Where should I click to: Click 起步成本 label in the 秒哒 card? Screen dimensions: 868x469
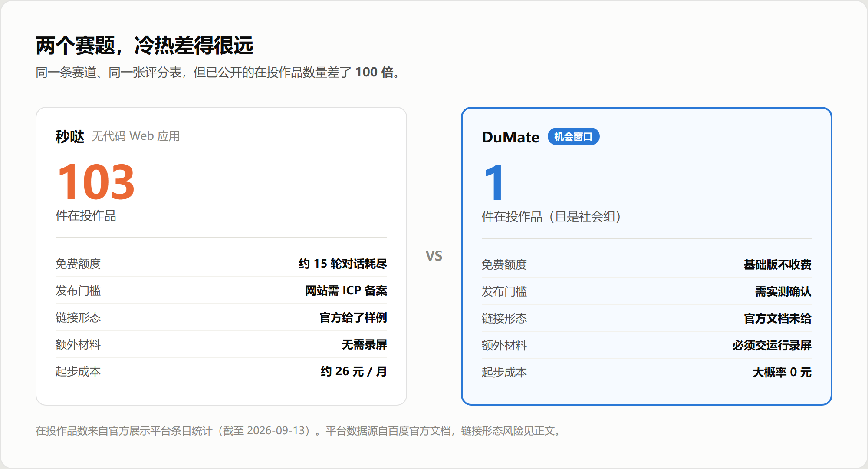pyautogui.click(x=78, y=371)
